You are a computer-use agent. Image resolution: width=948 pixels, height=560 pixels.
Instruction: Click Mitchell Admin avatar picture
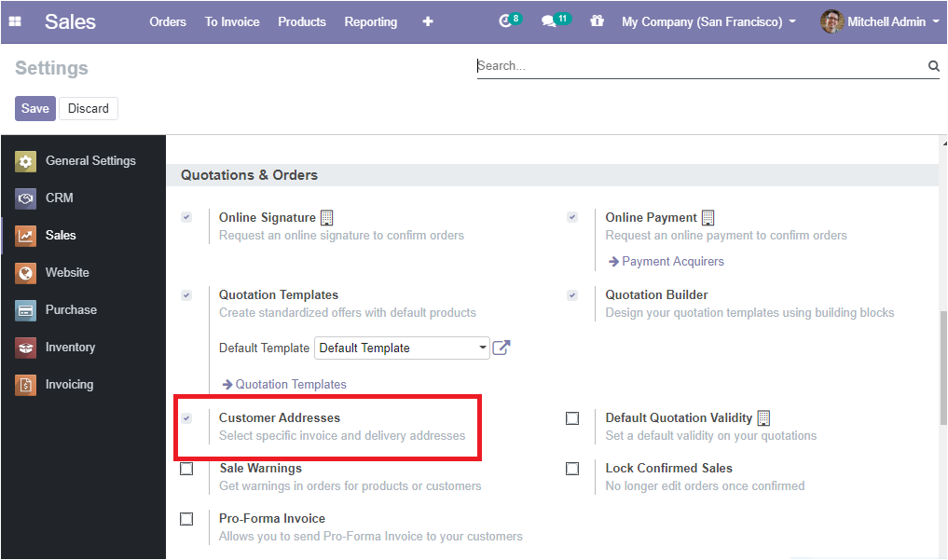tap(831, 21)
